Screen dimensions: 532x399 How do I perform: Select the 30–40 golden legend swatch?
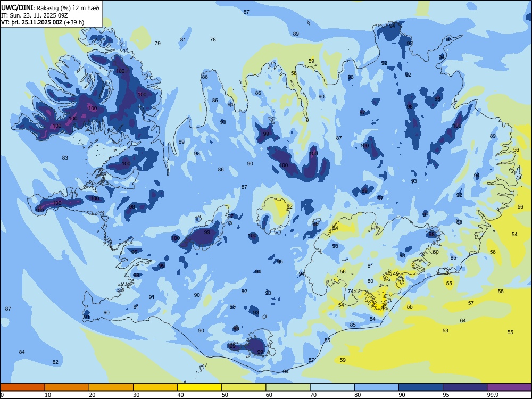tap(155, 387)
